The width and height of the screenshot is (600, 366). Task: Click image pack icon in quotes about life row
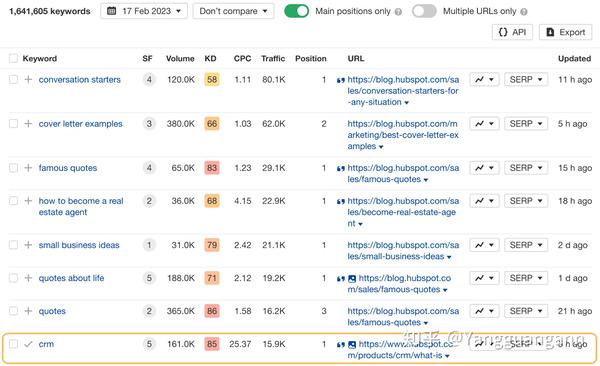pos(352,279)
